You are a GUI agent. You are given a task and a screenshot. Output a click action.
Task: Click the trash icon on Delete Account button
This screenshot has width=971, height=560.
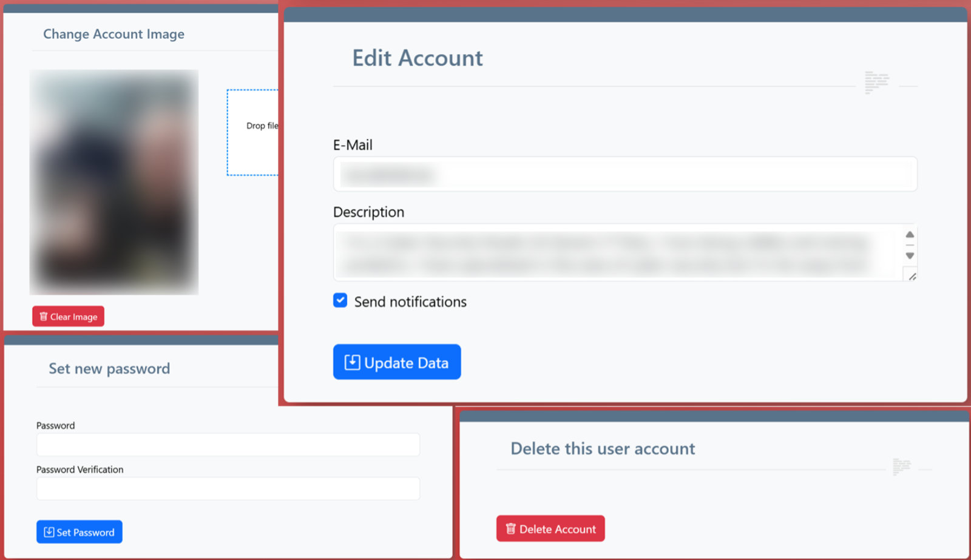point(510,528)
